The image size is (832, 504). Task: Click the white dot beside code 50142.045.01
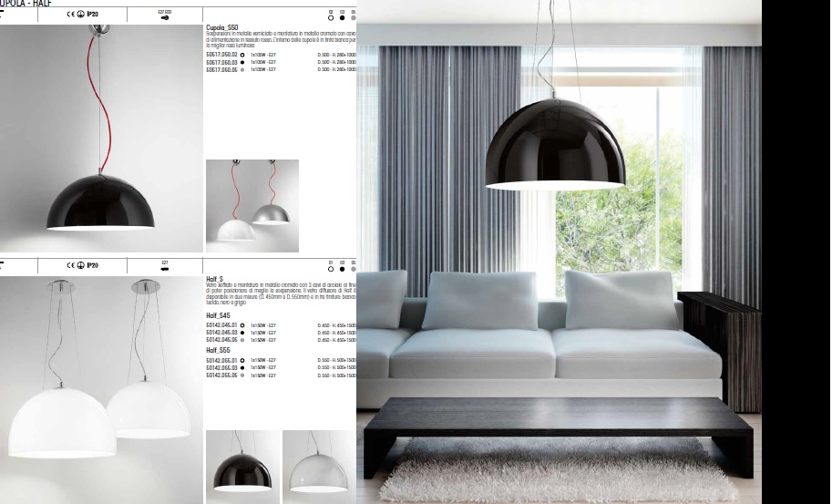coord(242,325)
